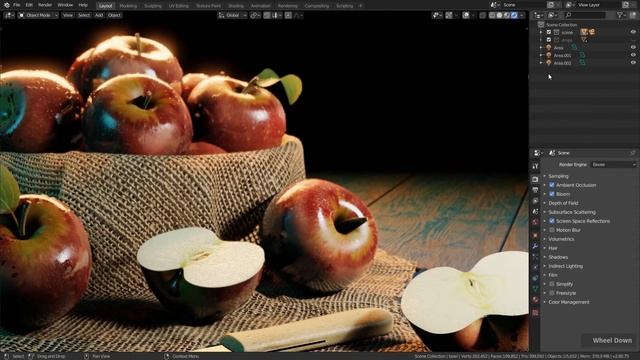Viewport: 640px width, 360px height.
Task: Open the editor type selector in viewport header
Action: [9, 15]
